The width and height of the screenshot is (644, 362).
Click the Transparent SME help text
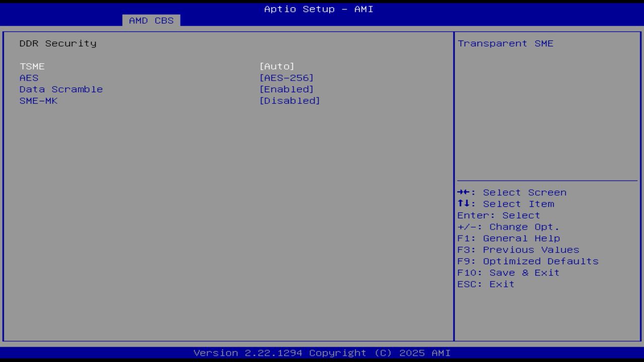pos(505,43)
